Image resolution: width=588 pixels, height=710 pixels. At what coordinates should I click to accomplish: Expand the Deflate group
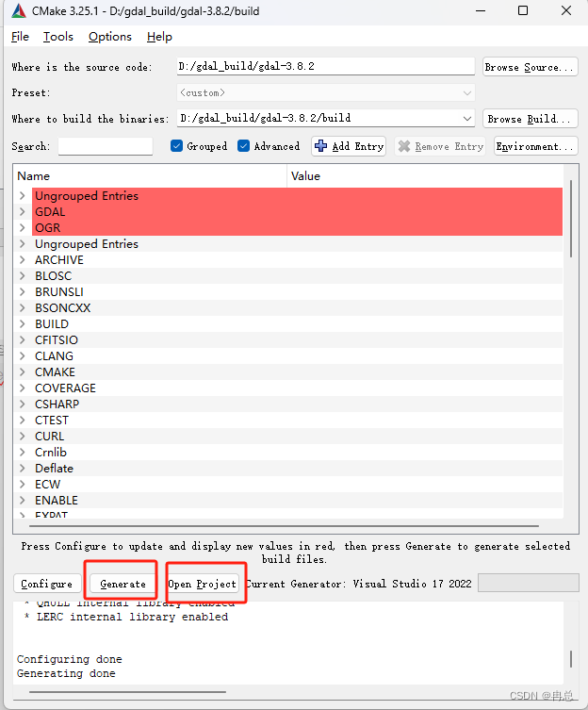point(23,469)
